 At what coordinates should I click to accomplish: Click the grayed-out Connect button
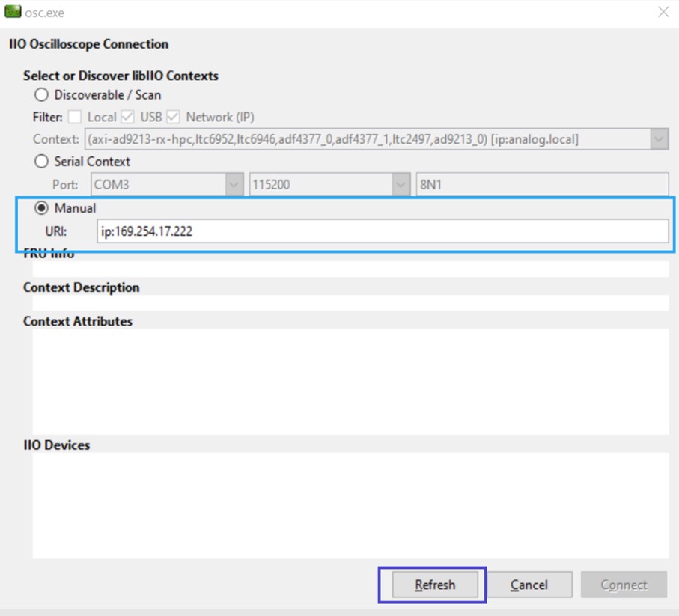[624, 585]
